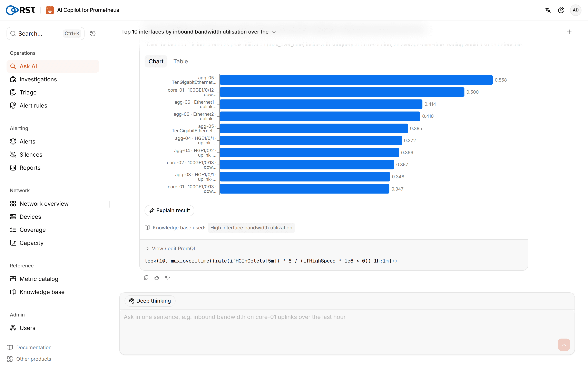This screenshot has width=588, height=368.
Task: Click the sidebar collapse handle
Action: (110, 204)
